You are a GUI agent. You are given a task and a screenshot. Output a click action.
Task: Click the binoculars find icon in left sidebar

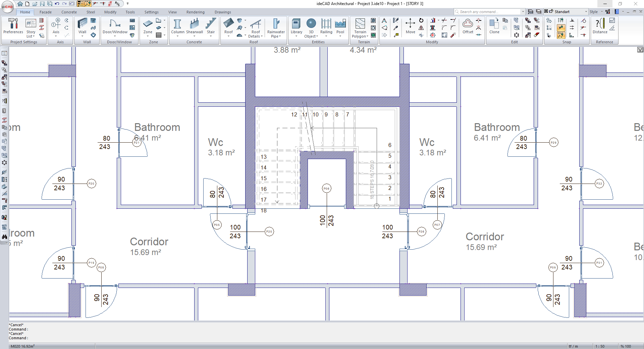[x=4, y=237]
